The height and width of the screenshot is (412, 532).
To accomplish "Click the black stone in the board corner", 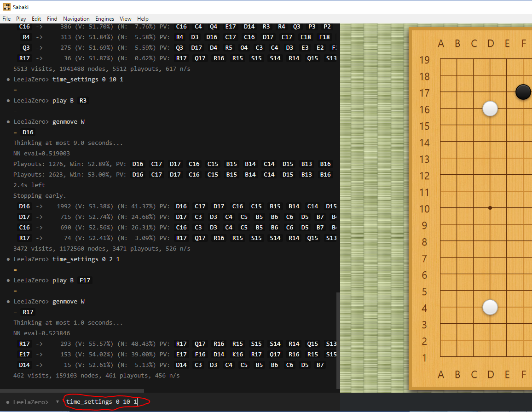I will click(523, 92).
